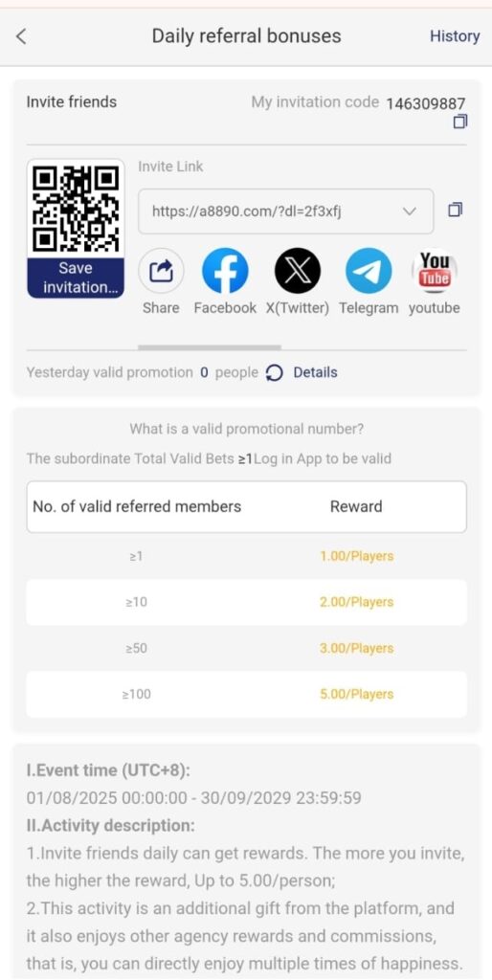Save the invitation QR code
This screenshot has height=980, width=492.
tap(76, 278)
